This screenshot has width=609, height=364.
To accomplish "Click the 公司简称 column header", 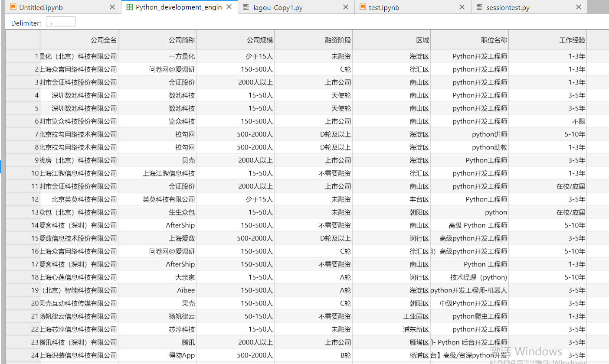I will tap(157, 40).
